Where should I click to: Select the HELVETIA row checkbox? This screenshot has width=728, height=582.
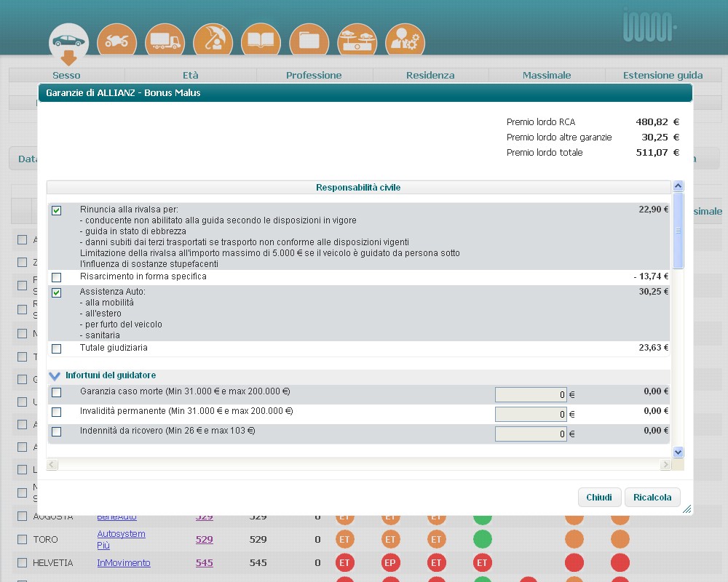tap(23, 562)
